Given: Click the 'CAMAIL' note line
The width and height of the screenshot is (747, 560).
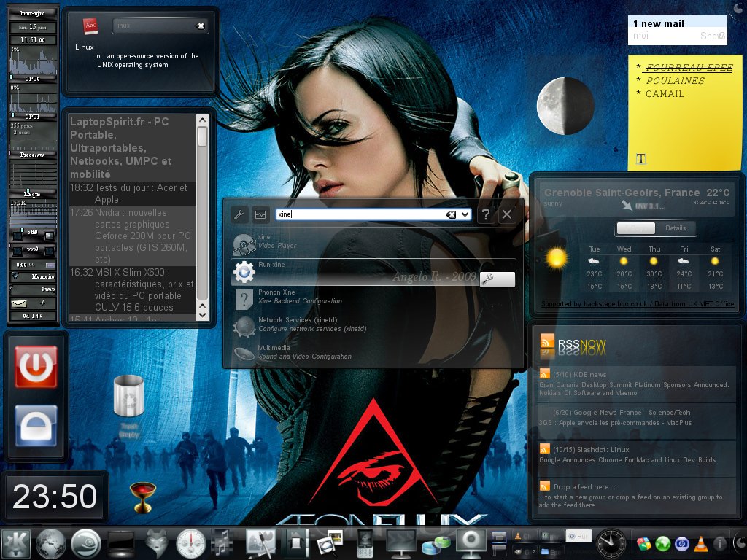Looking at the screenshot, I should (x=665, y=94).
